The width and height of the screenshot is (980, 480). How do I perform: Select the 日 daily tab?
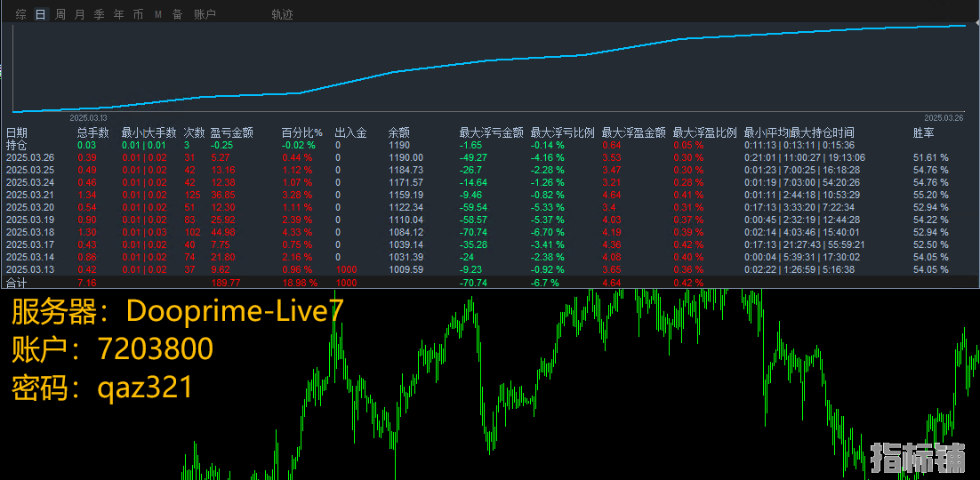coord(40,15)
